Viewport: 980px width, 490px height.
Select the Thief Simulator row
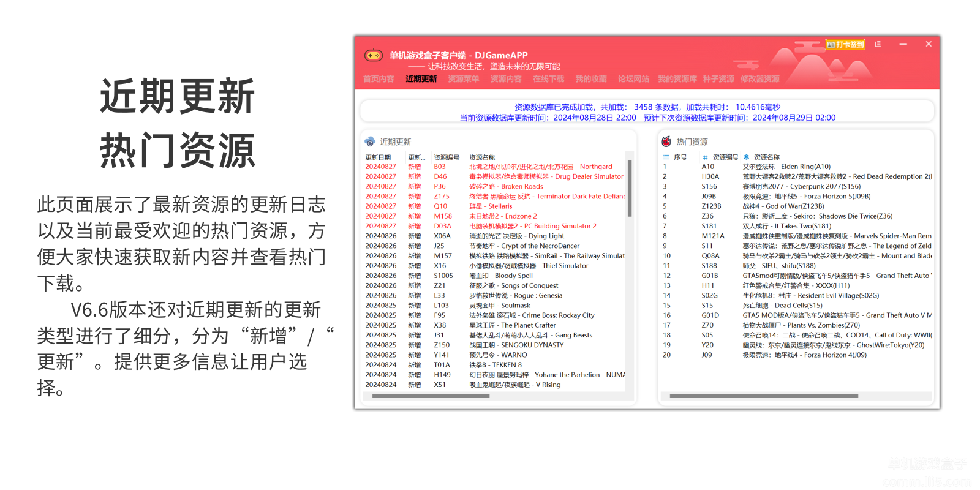495,266
